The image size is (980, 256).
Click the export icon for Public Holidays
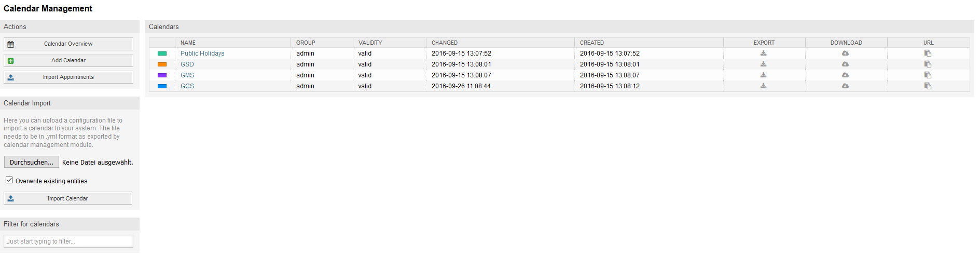coord(763,53)
